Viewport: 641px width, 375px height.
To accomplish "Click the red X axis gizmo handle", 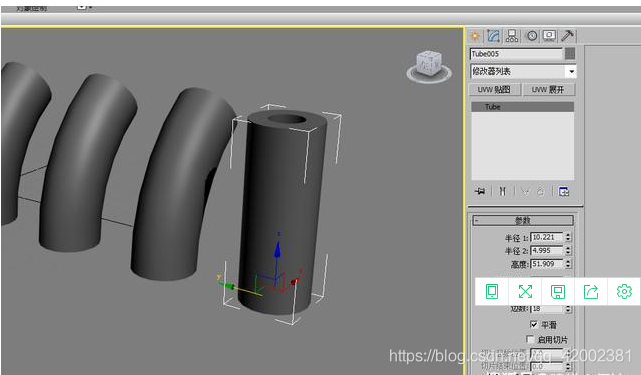I will pyautogui.click(x=295, y=281).
